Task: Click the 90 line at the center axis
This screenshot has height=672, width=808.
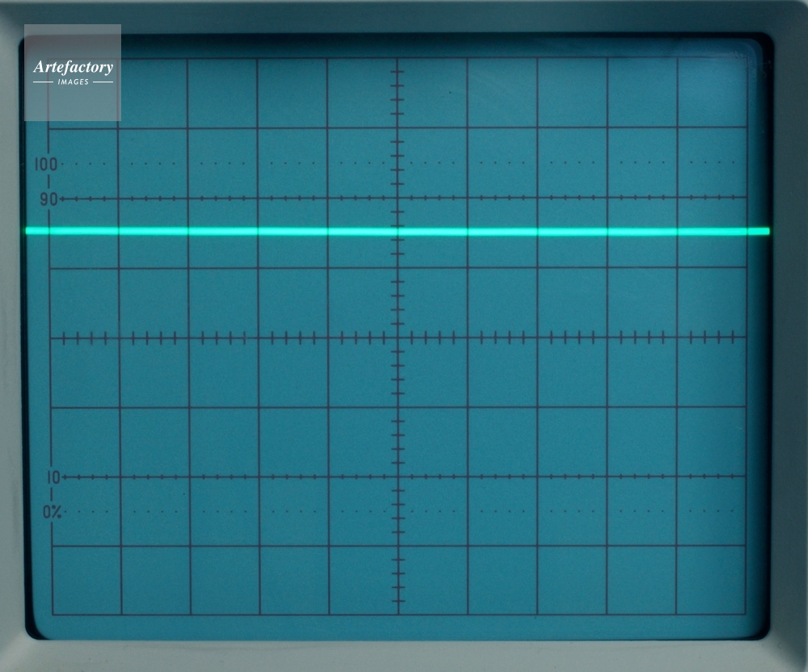Action: pos(398,199)
